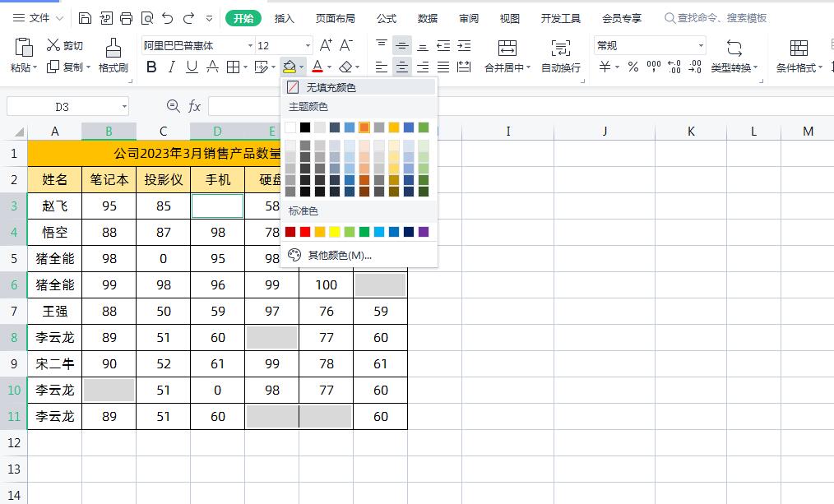The height and width of the screenshot is (504, 834).
Task: Toggle Bold formatting
Action: pos(151,67)
